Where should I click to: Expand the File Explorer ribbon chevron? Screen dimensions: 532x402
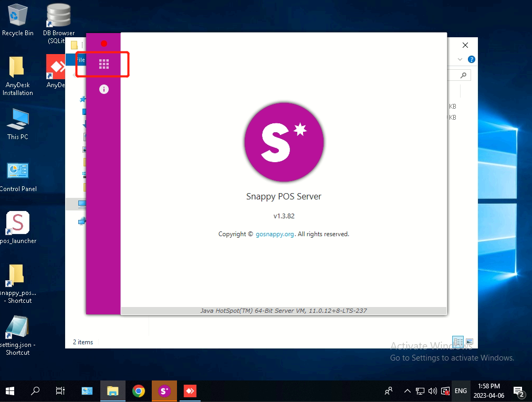point(460,59)
